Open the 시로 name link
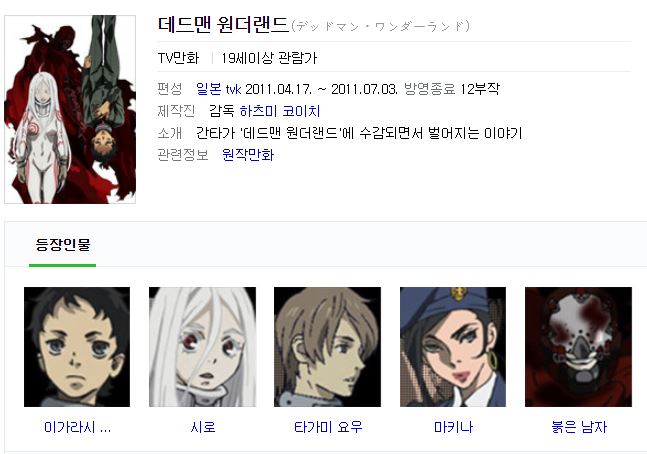647x454 pixels. [x=203, y=427]
